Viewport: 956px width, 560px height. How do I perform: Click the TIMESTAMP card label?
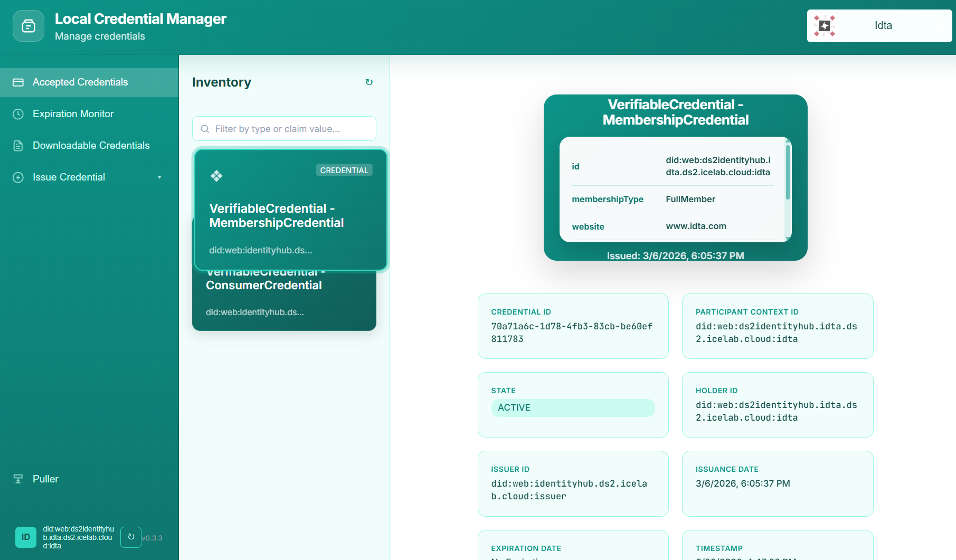(x=719, y=548)
